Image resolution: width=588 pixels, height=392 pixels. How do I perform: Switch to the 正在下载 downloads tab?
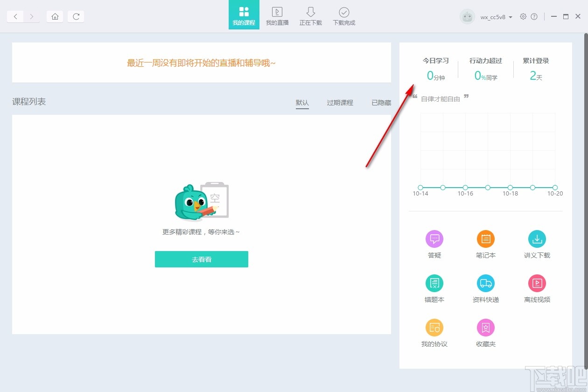(x=310, y=15)
